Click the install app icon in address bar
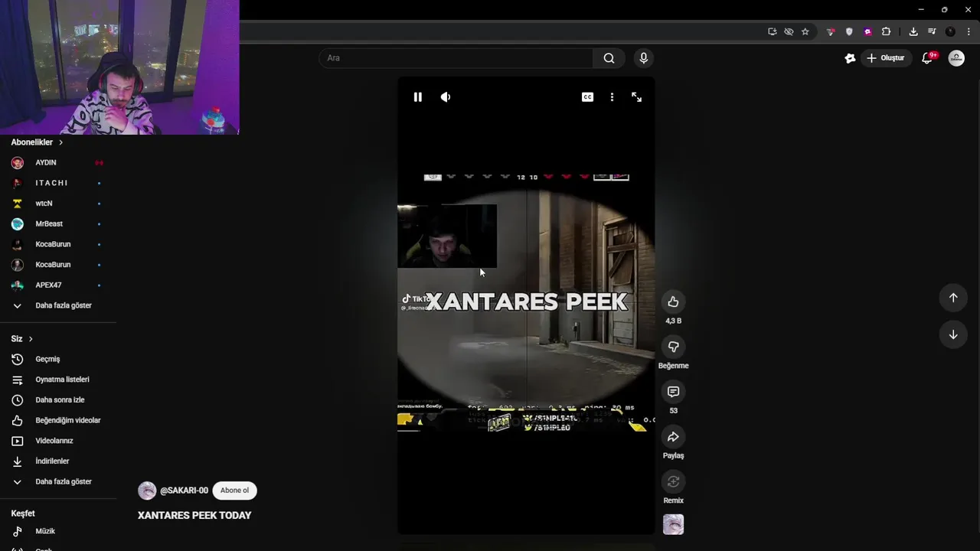This screenshot has width=980, height=551. [773, 31]
